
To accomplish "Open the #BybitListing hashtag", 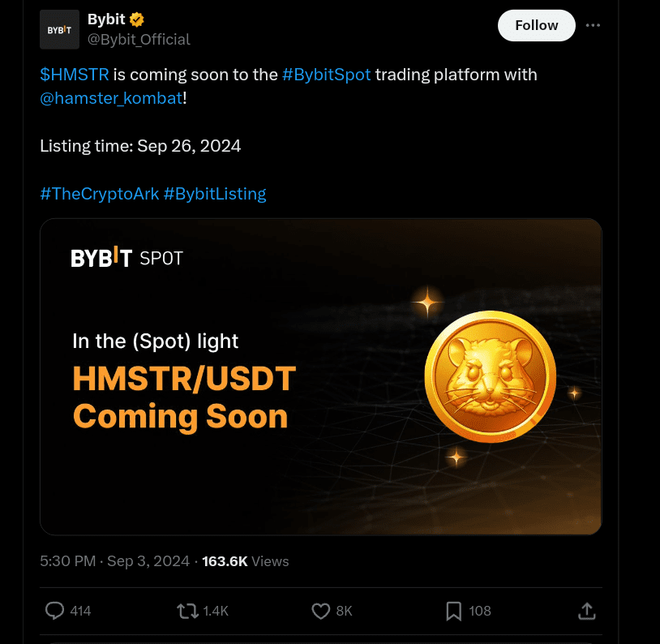I will [215, 193].
